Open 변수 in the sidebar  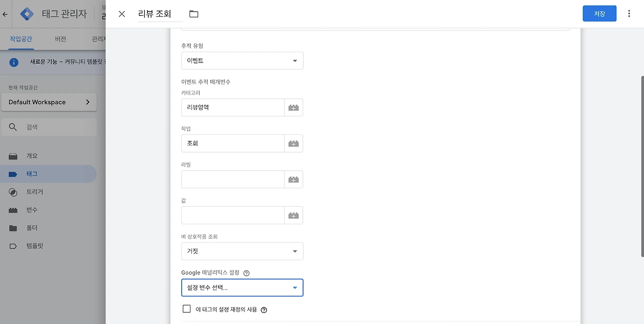48,210
